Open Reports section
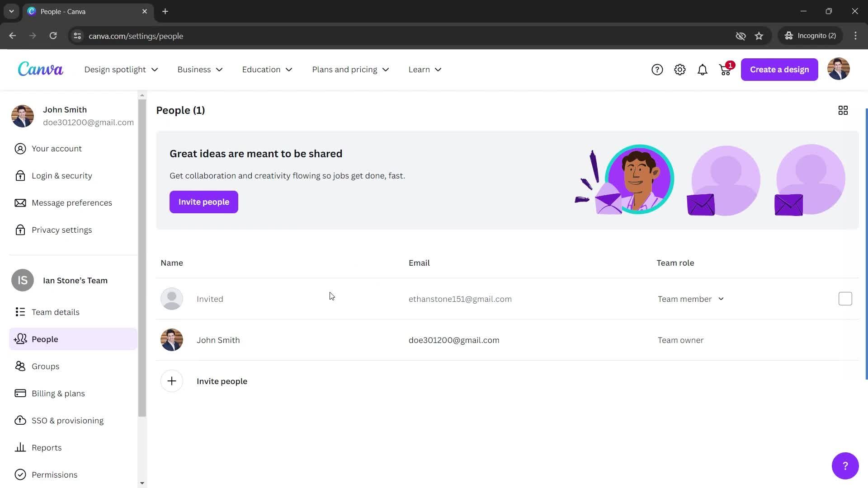 pos(47,447)
